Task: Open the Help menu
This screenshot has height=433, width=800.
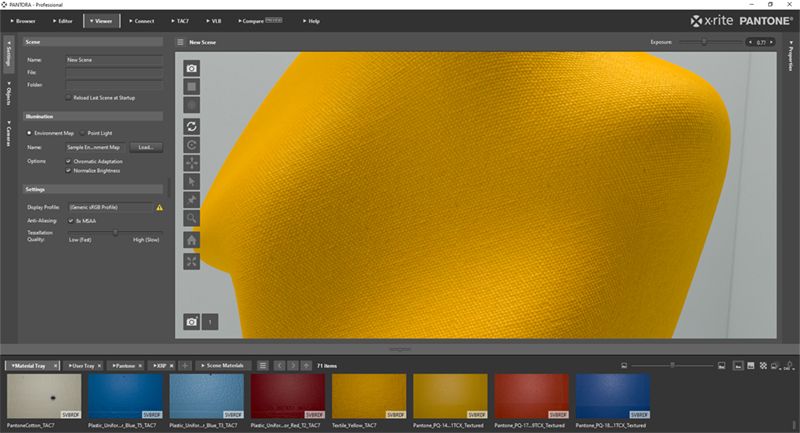Action: tap(311, 21)
